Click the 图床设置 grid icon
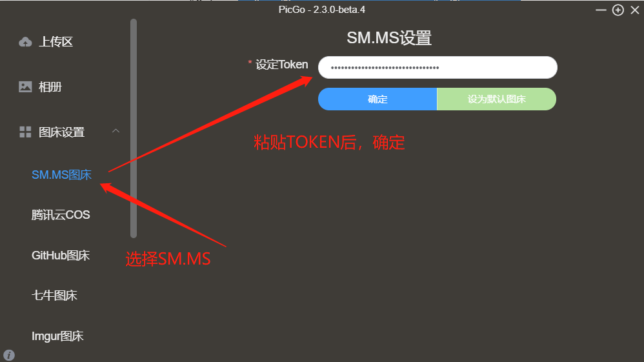This screenshot has width=644, height=362. coord(25,132)
